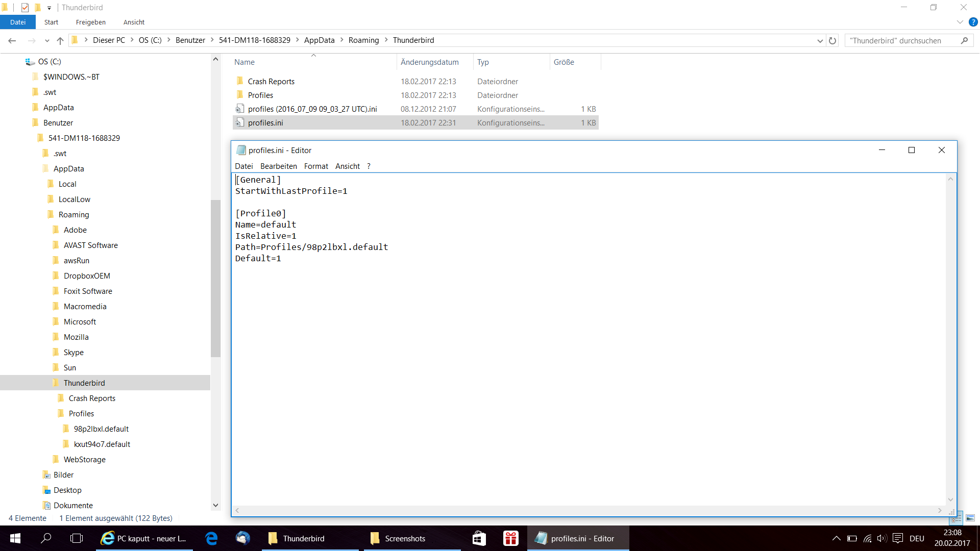This screenshot has height=551, width=980.
Task: Open Datei ribbon tab in Explorer
Action: 18,22
